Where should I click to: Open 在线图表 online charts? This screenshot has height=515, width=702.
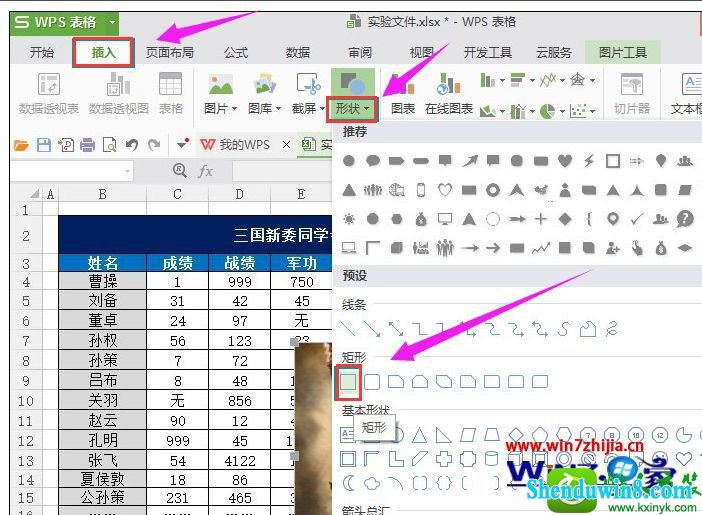[x=449, y=94]
